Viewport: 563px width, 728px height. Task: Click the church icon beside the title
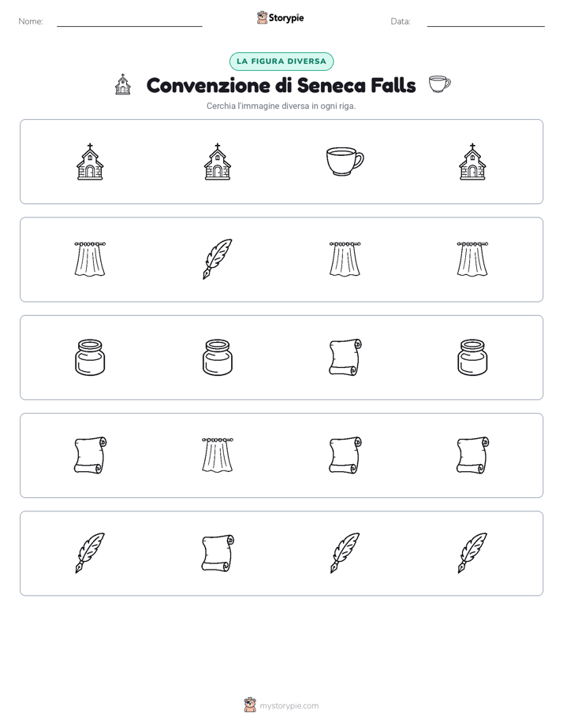pyautogui.click(x=123, y=84)
